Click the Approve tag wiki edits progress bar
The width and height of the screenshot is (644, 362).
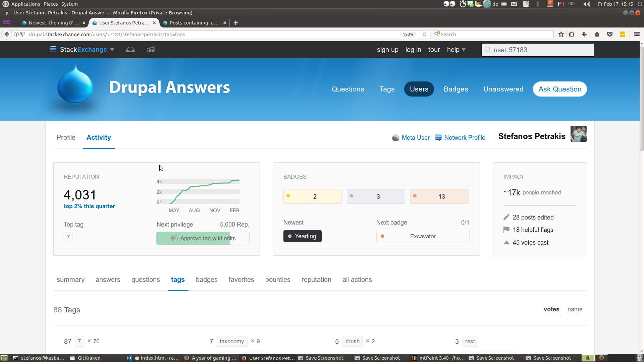tap(203, 238)
